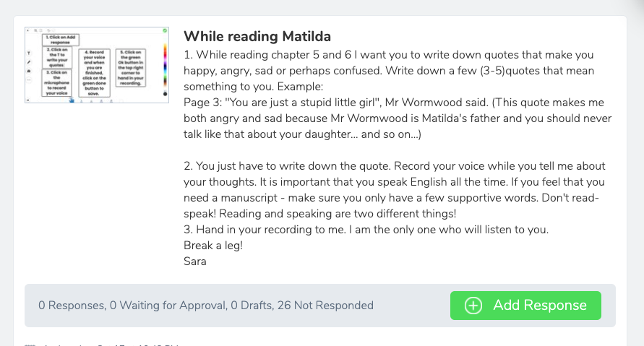Click the "1. Click on Add response" box
Viewport: 644px width, 346px height.
(x=61, y=40)
